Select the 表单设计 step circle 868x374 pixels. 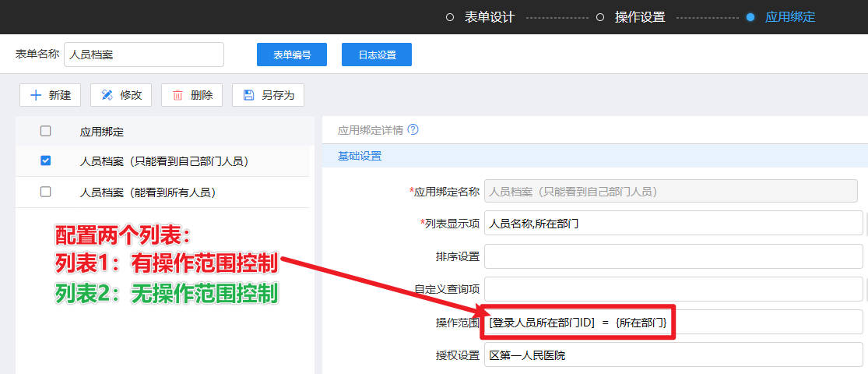(450, 17)
